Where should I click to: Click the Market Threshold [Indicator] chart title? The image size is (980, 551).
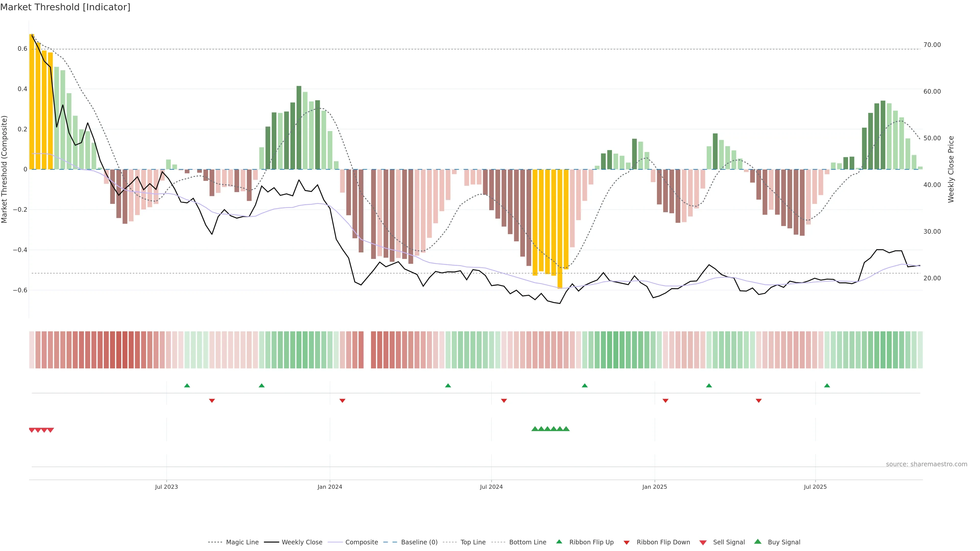[x=65, y=7]
